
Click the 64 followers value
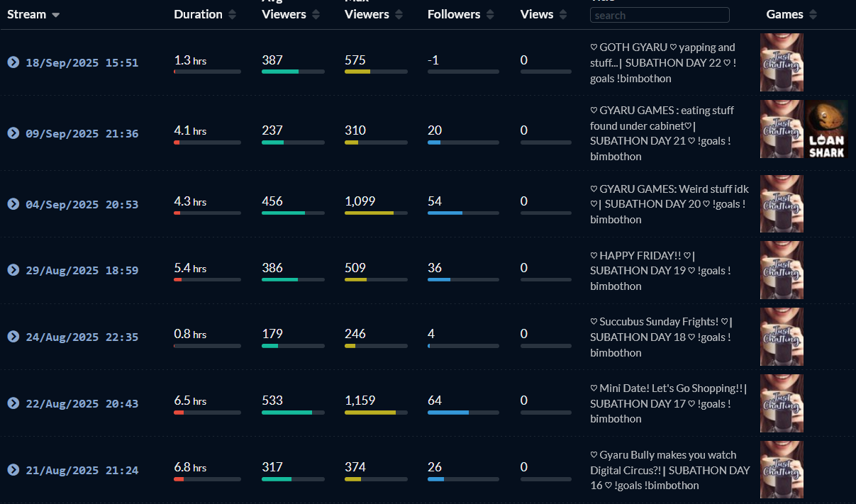(435, 401)
